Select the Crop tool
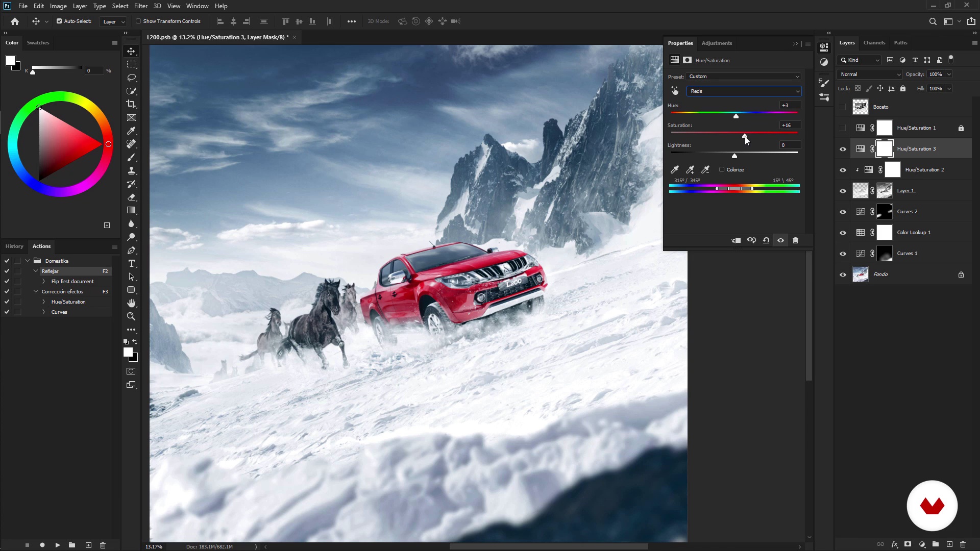 [131, 104]
